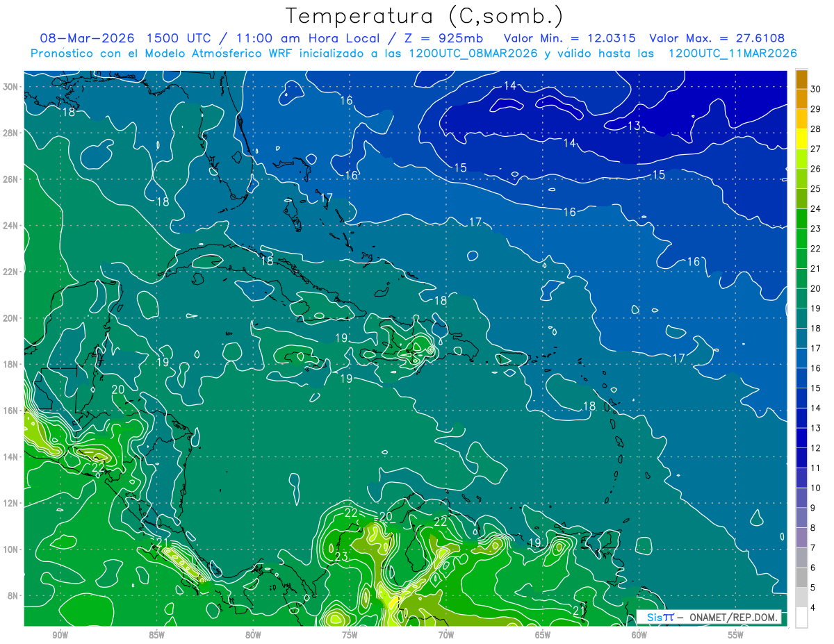Screen dimensions: 834x644
Task: Click the "12N" latitude axis label
Action: click(10, 503)
